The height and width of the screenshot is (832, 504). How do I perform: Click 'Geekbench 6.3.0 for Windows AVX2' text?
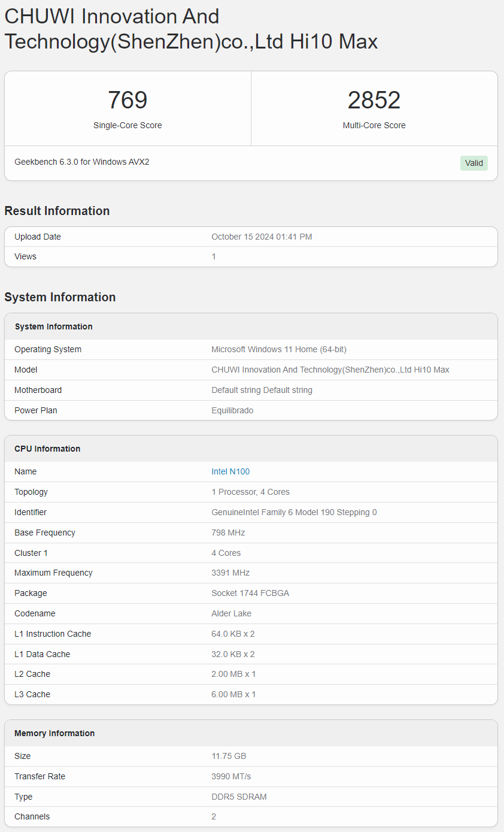(82, 162)
